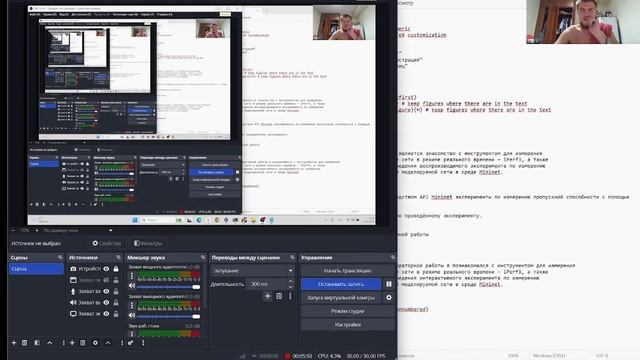Click the Фильтры source button
This screenshot has width=640, height=360.
(148, 243)
